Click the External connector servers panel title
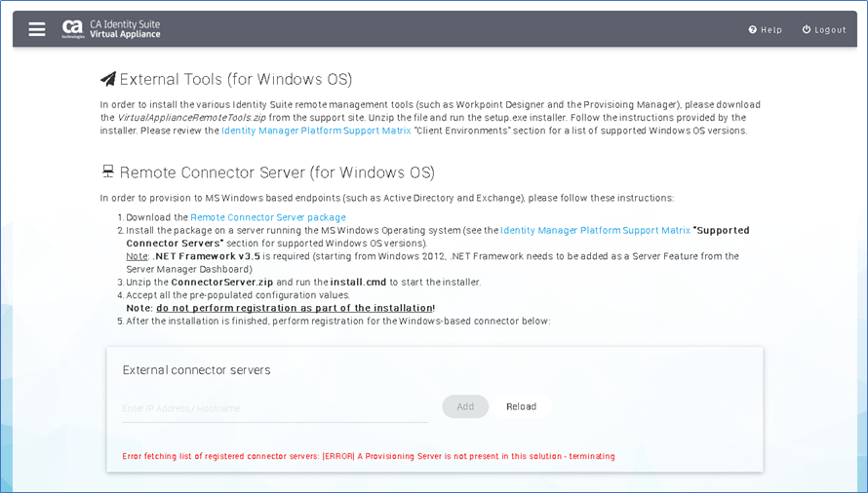 (x=196, y=370)
